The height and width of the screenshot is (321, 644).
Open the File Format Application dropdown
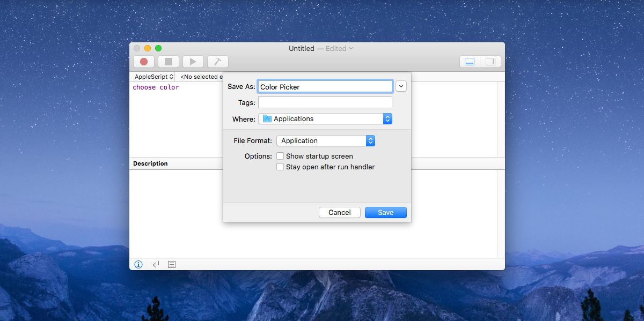(x=325, y=141)
